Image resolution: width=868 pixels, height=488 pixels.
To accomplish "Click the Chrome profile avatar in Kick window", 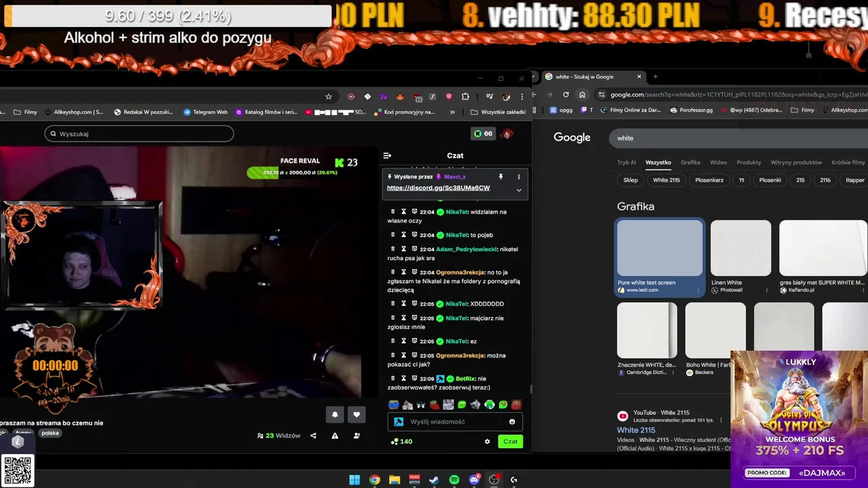I will pyautogui.click(x=506, y=96).
